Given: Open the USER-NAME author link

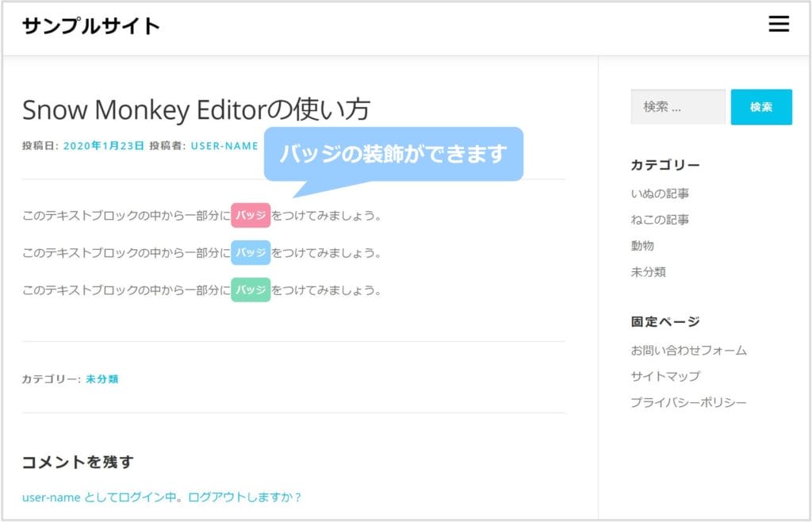Looking at the screenshot, I should click(224, 146).
